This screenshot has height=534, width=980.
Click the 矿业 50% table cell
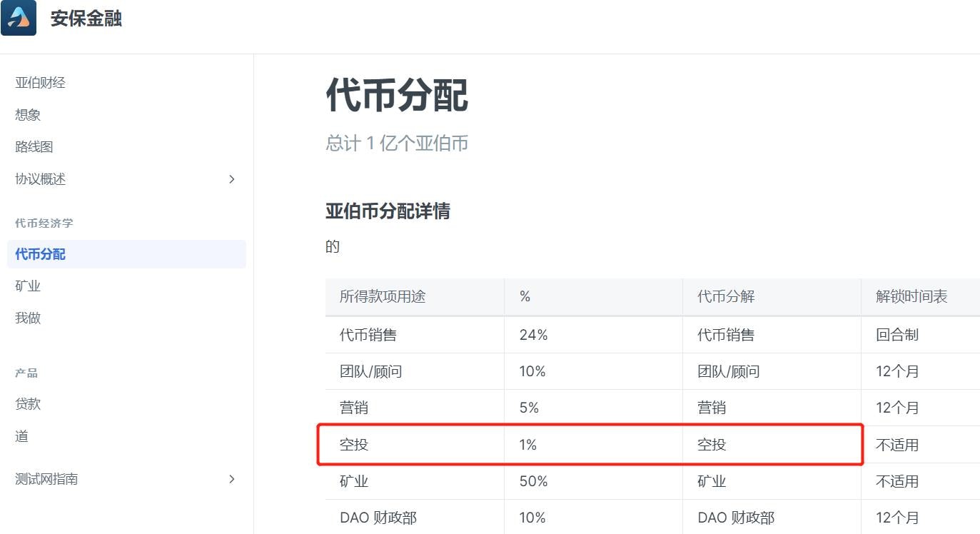point(533,481)
